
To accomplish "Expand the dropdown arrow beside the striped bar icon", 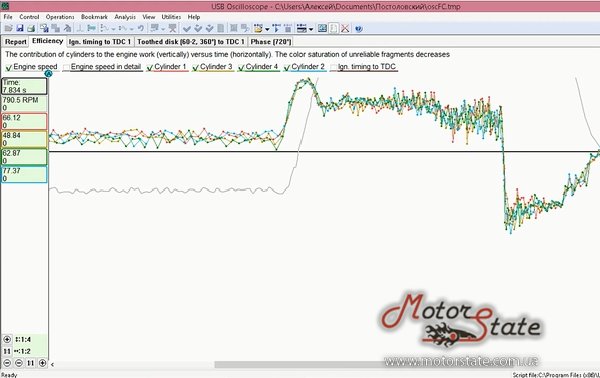I will (311, 29).
